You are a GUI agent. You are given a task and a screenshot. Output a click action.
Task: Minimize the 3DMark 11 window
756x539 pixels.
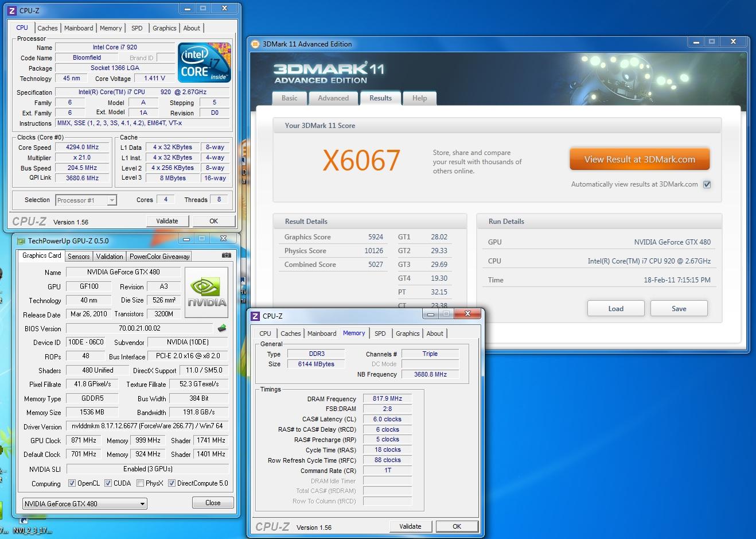tap(696, 42)
